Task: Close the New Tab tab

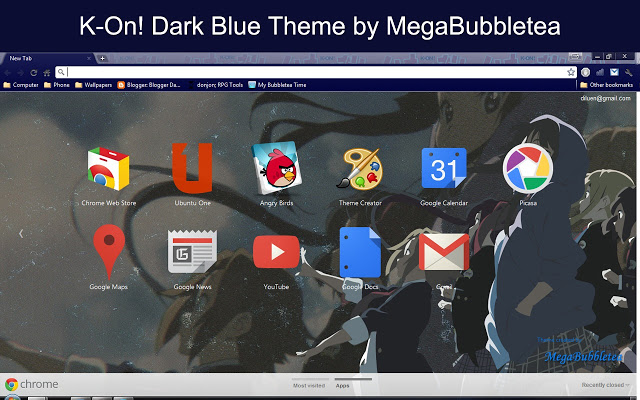Action: click(89, 58)
